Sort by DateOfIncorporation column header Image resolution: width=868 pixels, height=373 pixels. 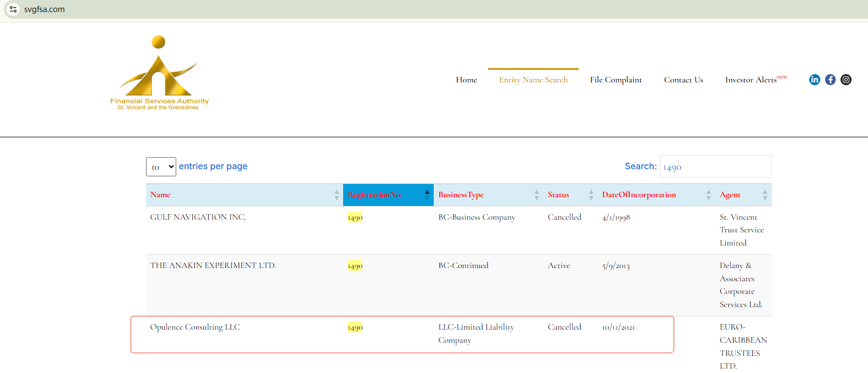[639, 195]
